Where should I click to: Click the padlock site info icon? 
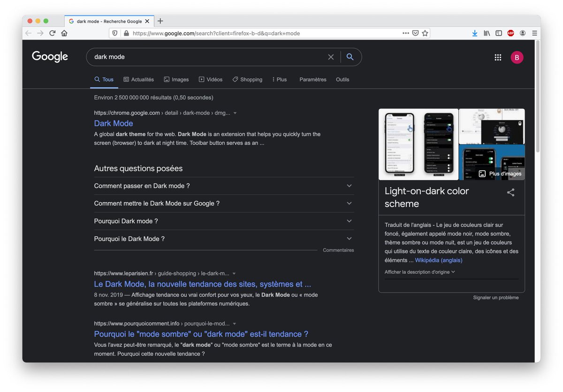(x=126, y=33)
